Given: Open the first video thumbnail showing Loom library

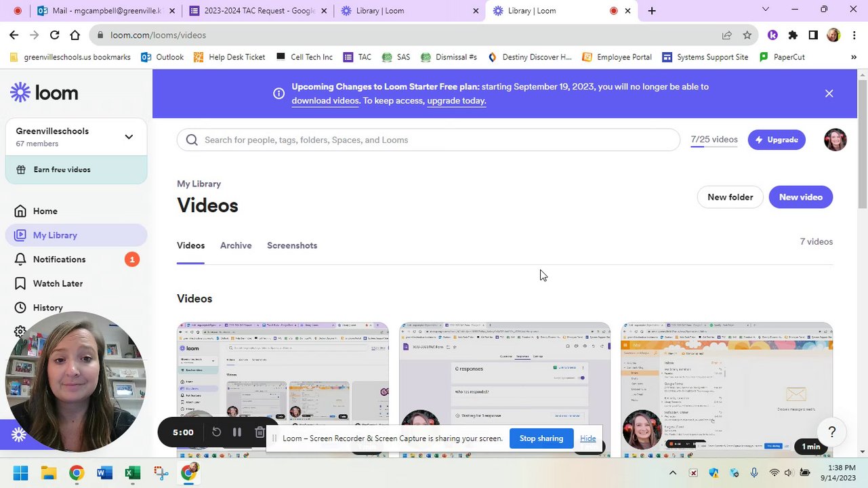Looking at the screenshot, I should pyautogui.click(x=283, y=389).
